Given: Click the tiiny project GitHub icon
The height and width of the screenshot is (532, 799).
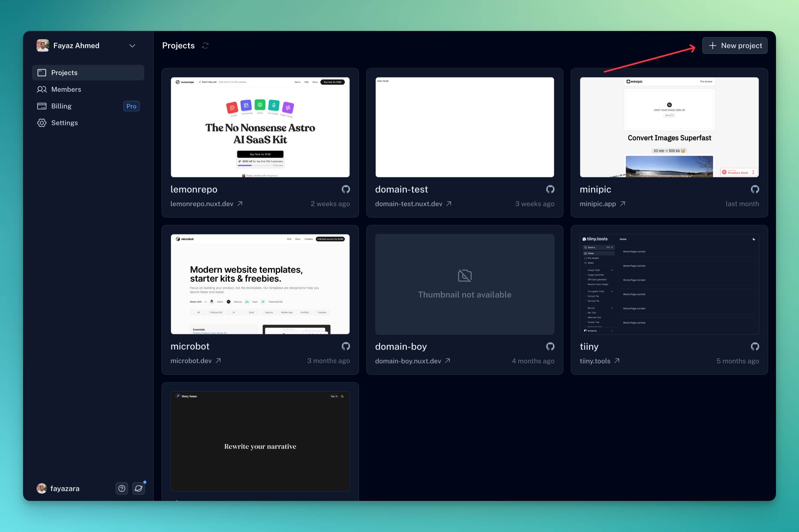Looking at the screenshot, I should (x=755, y=346).
